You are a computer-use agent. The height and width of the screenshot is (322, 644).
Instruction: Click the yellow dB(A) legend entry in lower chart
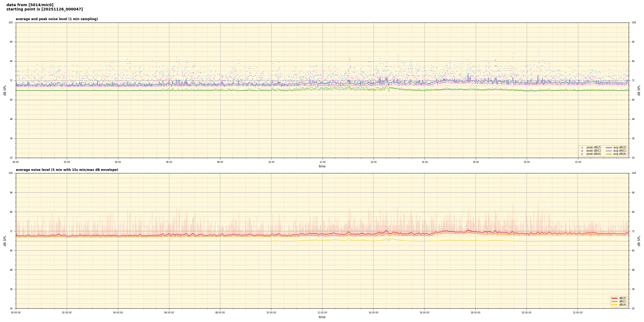pos(614,305)
